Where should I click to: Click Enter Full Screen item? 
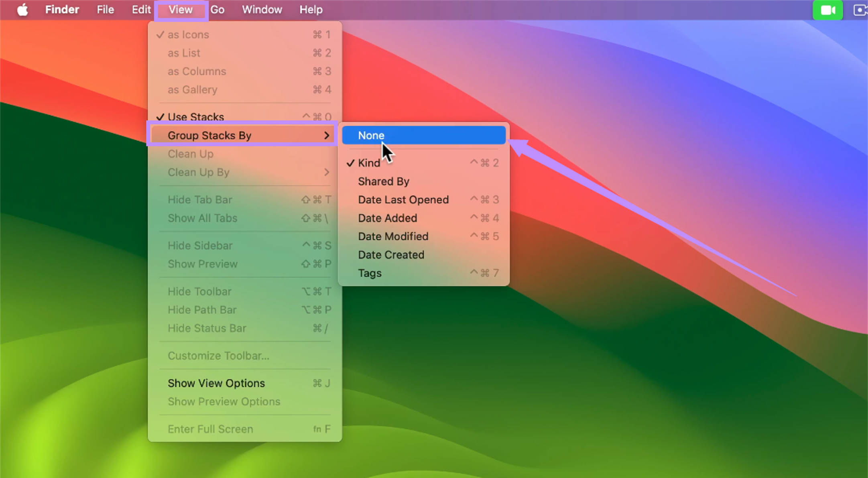pos(245,429)
